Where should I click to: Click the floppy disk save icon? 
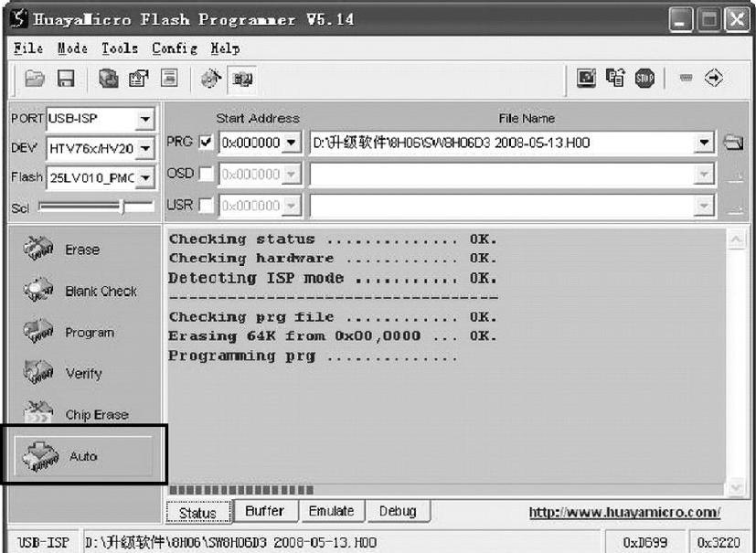click(x=66, y=78)
